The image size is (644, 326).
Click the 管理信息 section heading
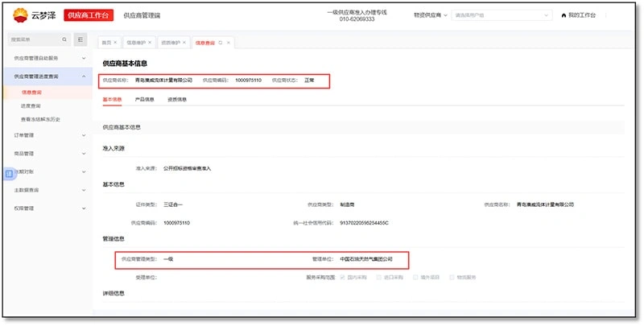point(114,238)
